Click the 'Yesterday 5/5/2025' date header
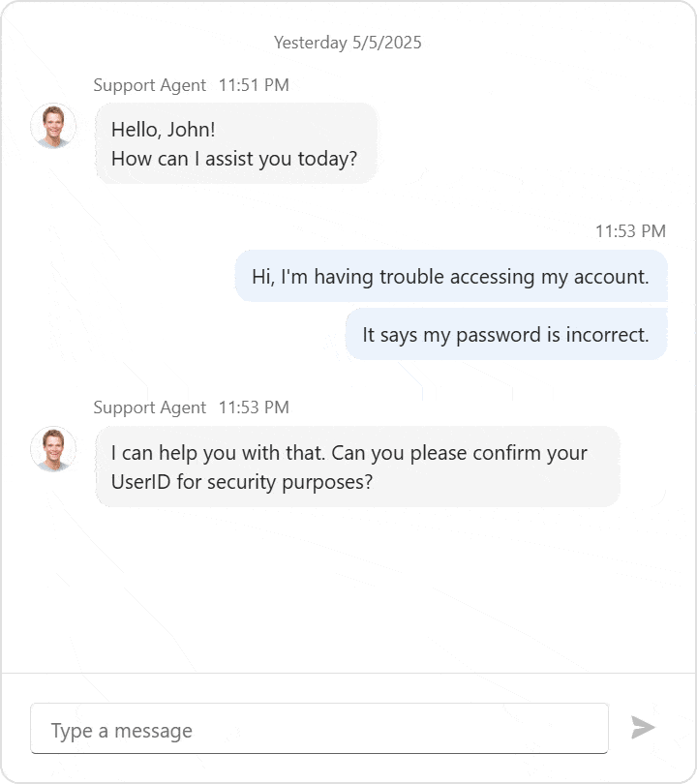Screen dimensions: 697x784 coord(348,42)
